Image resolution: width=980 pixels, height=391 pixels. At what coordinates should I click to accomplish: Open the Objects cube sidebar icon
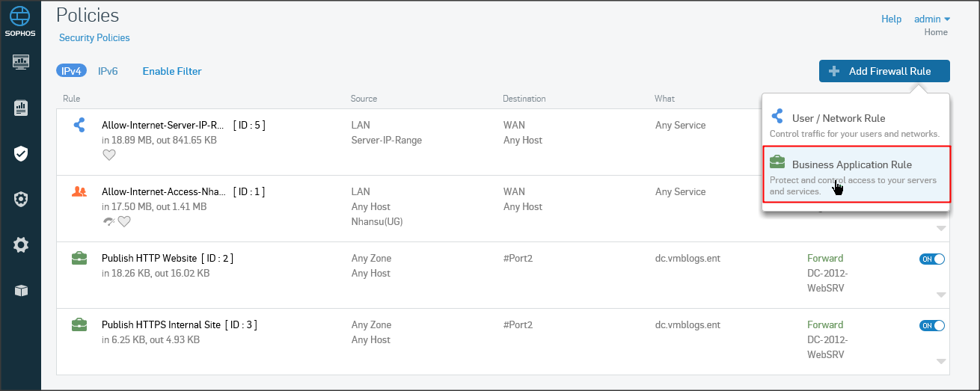coord(21,291)
